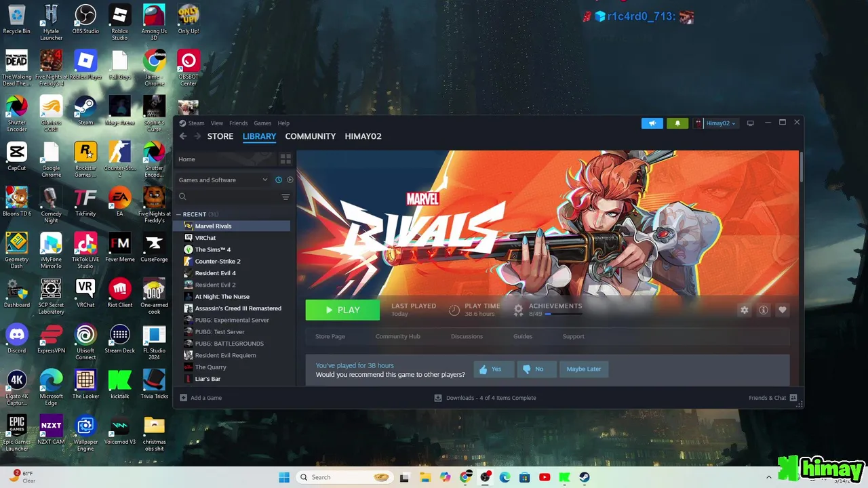Add Marvel Rivals to favorites heart icon
Viewport: 868px width, 488px height.
pos(782,310)
